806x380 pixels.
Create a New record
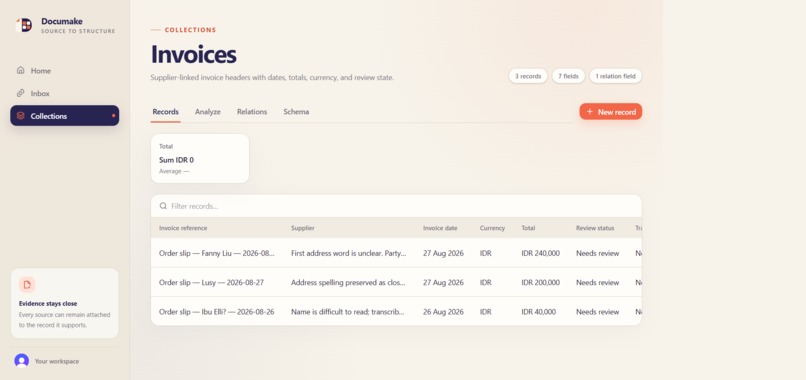[x=611, y=112]
